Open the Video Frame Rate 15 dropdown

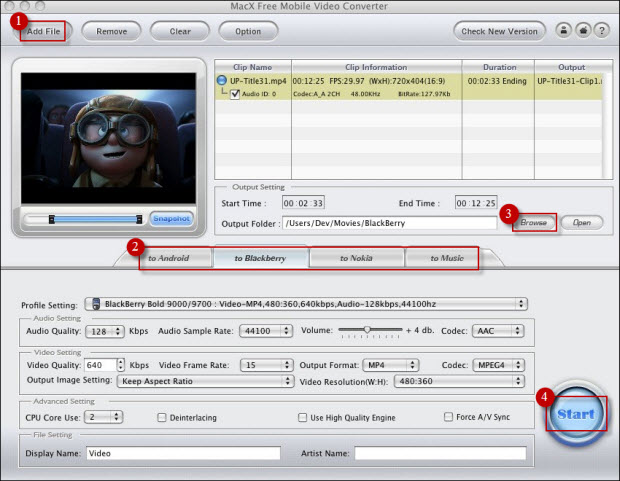click(267, 365)
